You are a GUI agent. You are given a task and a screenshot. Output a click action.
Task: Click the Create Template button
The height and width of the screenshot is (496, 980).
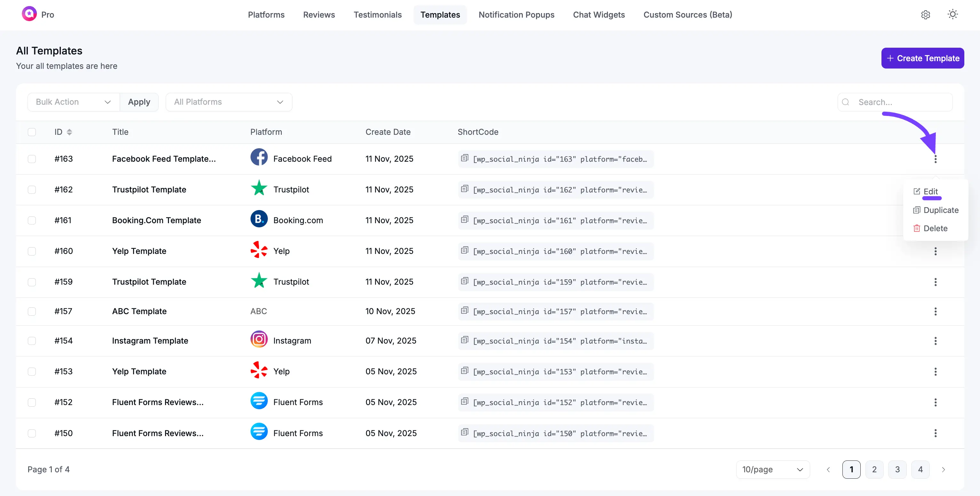tap(922, 58)
